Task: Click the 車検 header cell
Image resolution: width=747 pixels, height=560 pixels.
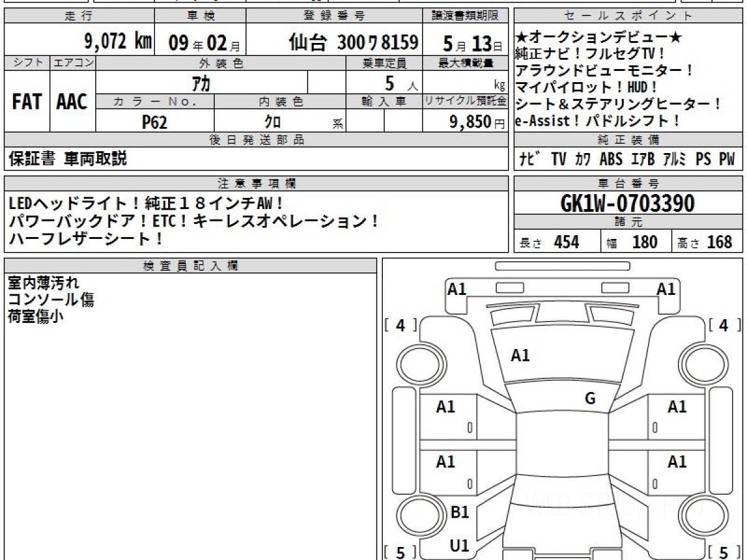Action: [200, 16]
